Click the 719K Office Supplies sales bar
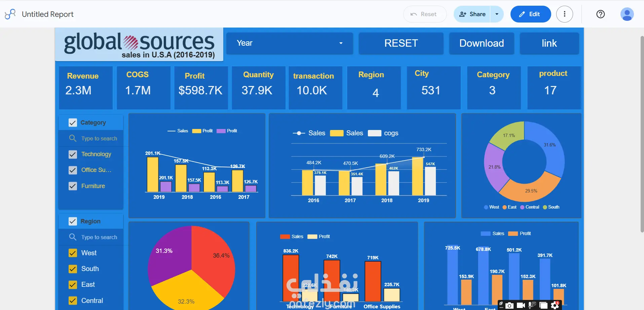The width and height of the screenshot is (644, 310). 373,281
